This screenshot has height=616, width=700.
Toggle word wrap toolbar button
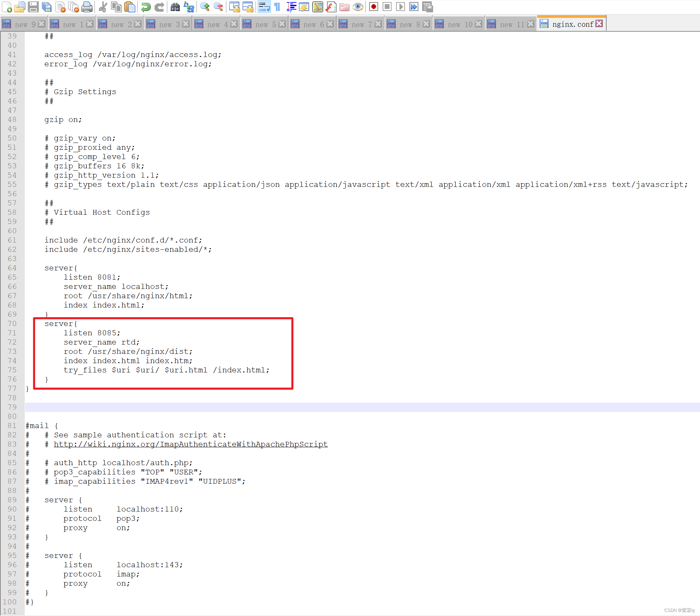264,7
